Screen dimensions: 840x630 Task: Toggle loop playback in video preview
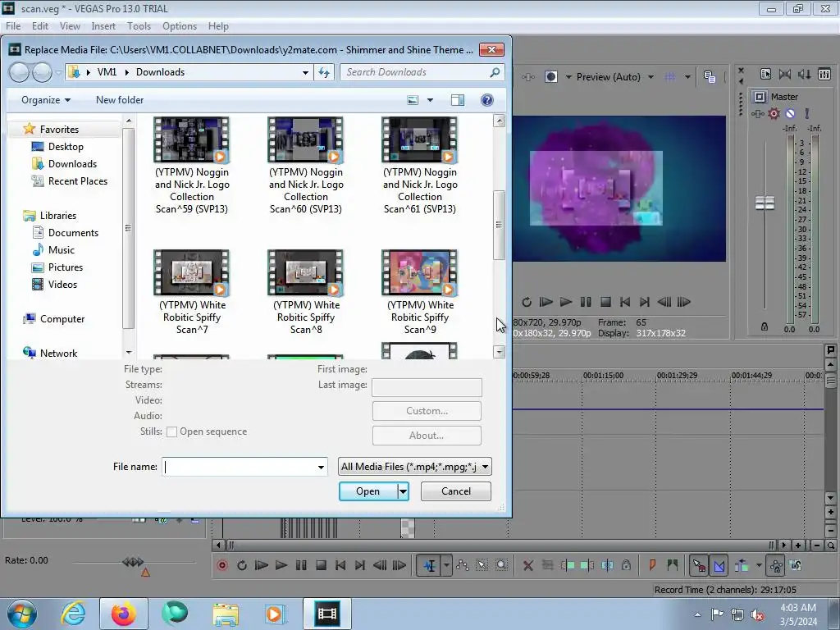(x=527, y=302)
